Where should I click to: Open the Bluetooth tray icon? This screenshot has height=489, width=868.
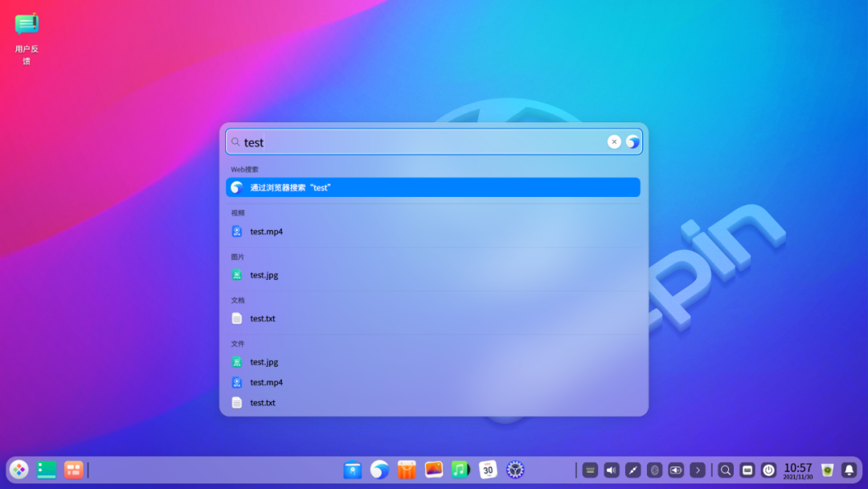click(654, 470)
